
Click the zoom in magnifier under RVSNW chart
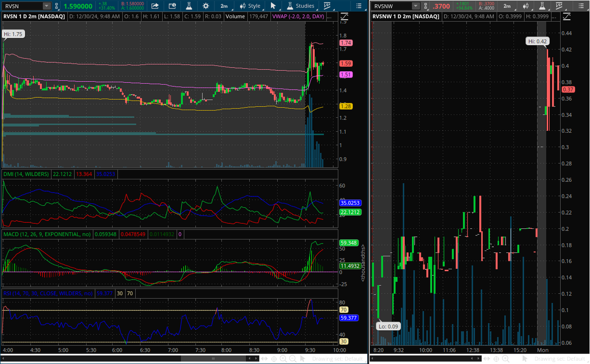coord(506,359)
